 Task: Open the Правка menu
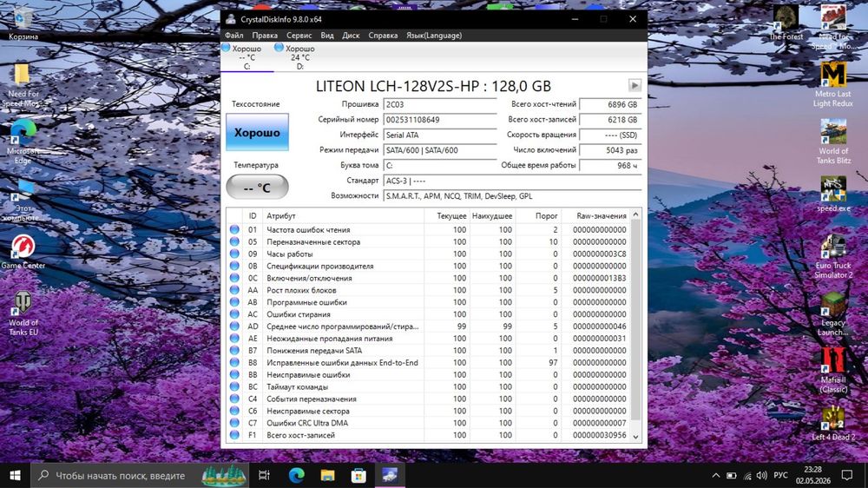pyautogui.click(x=265, y=36)
